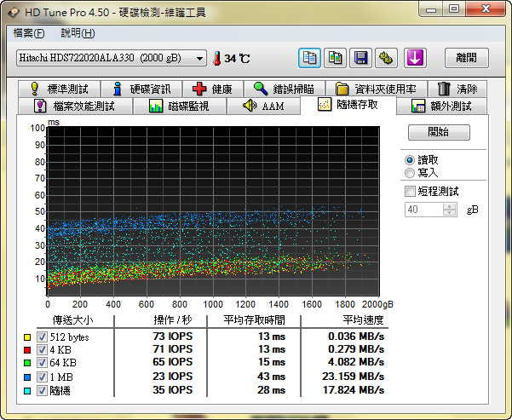Click the 71 IOPS value

[172, 349]
